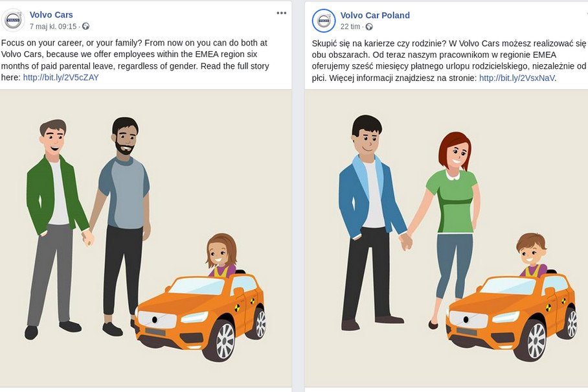Open the man-and-woman family illustration image
This screenshot has height=392, width=588.
[x=446, y=238]
